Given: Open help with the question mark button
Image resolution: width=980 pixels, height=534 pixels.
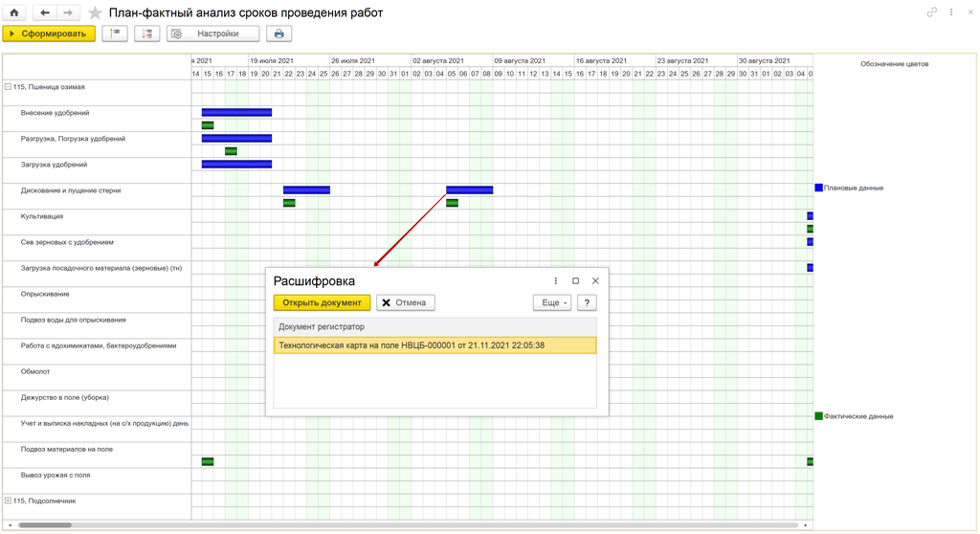Looking at the screenshot, I should 587,302.
